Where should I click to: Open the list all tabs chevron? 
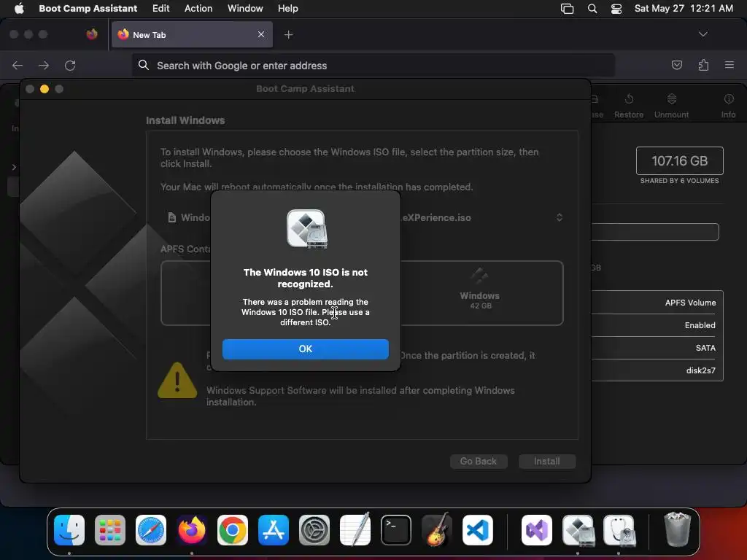(x=703, y=34)
